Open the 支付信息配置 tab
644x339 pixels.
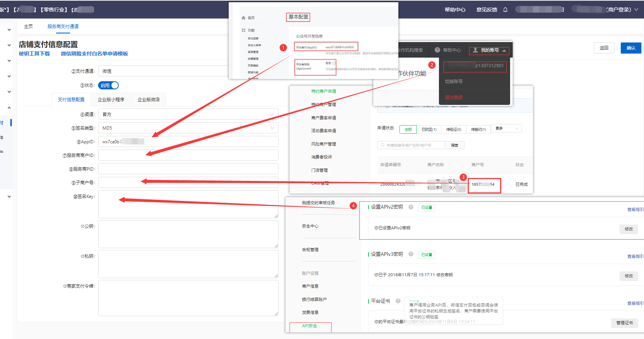click(x=71, y=100)
